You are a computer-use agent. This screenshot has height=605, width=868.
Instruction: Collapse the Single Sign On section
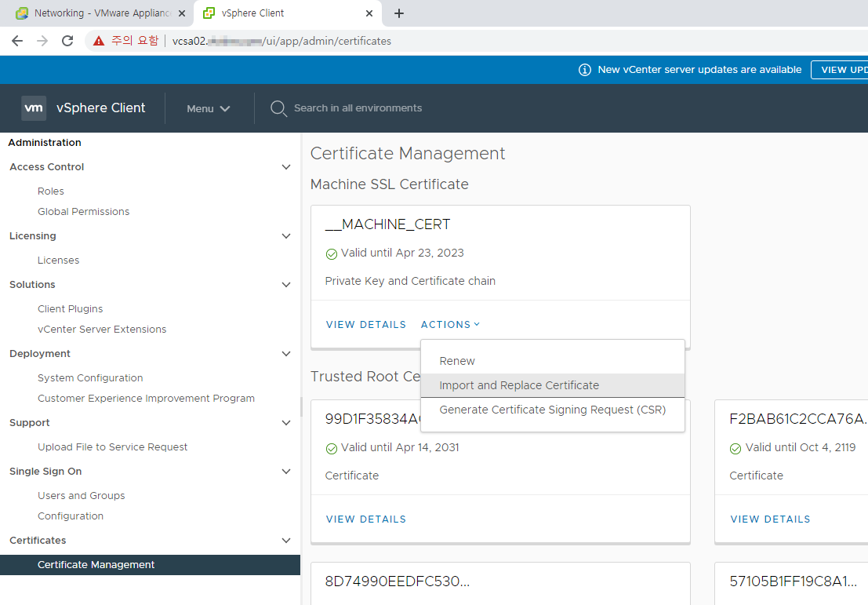point(286,472)
